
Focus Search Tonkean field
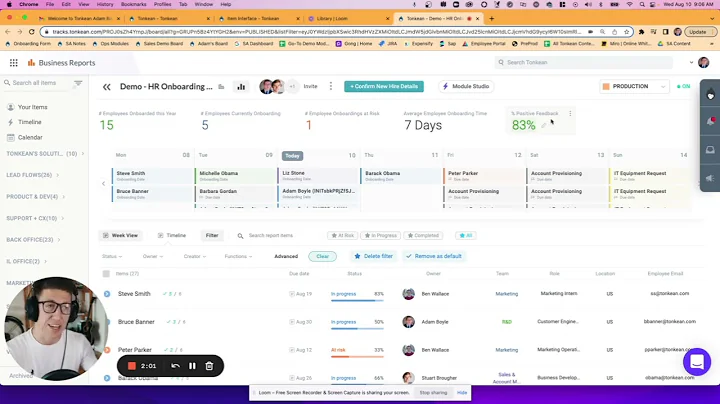[x=584, y=62]
